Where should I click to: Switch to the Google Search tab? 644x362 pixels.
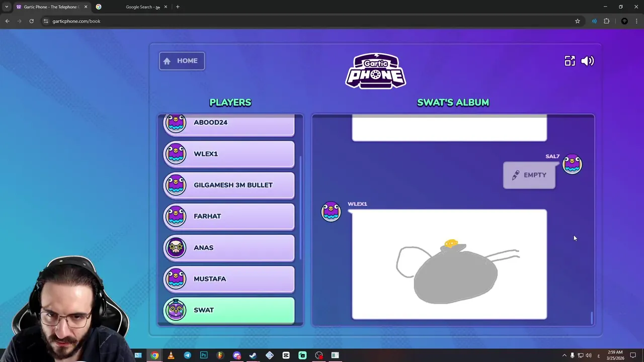tap(132, 7)
